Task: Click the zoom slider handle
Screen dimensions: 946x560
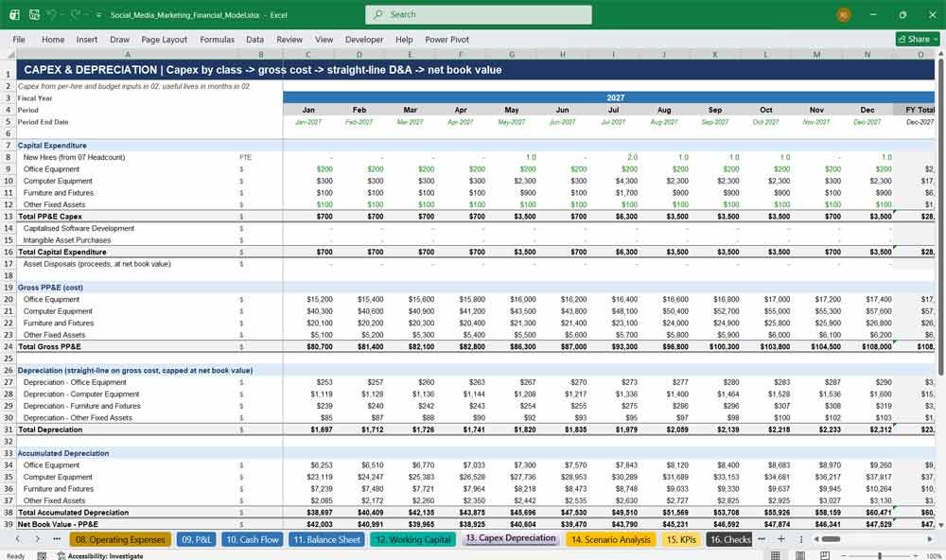Action: [880, 556]
